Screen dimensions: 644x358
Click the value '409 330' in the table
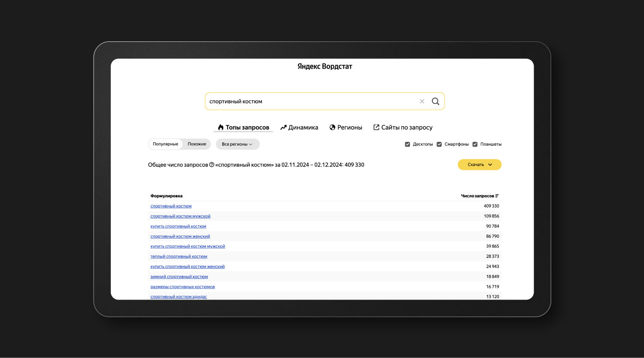click(x=492, y=206)
